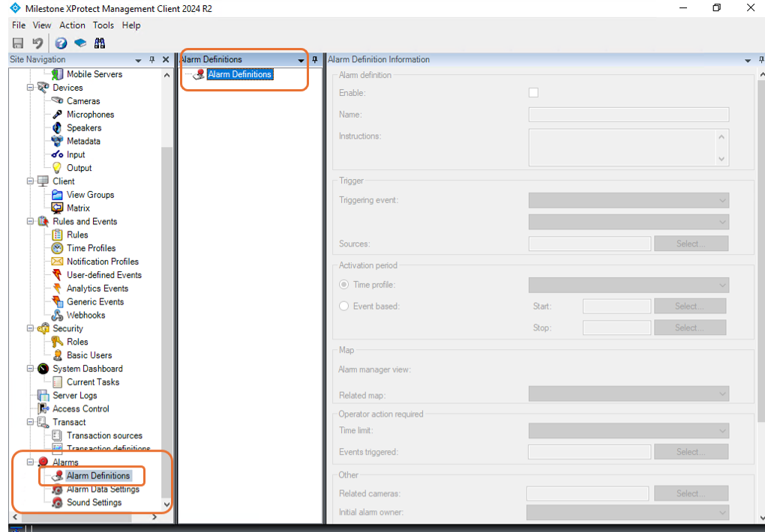
Task: Select the Cameras icon in tree
Action: tap(57, 101)
